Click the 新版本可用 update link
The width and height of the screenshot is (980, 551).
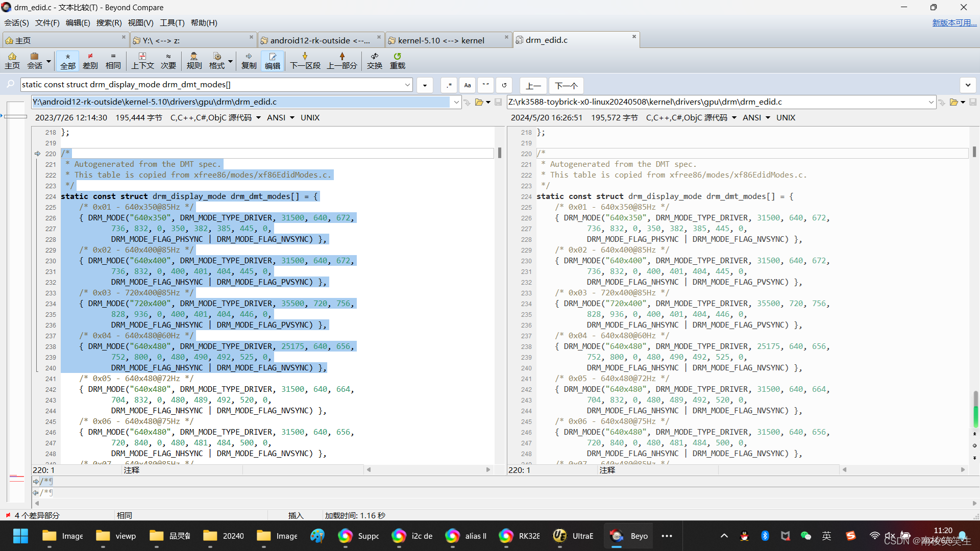[954, 22]
